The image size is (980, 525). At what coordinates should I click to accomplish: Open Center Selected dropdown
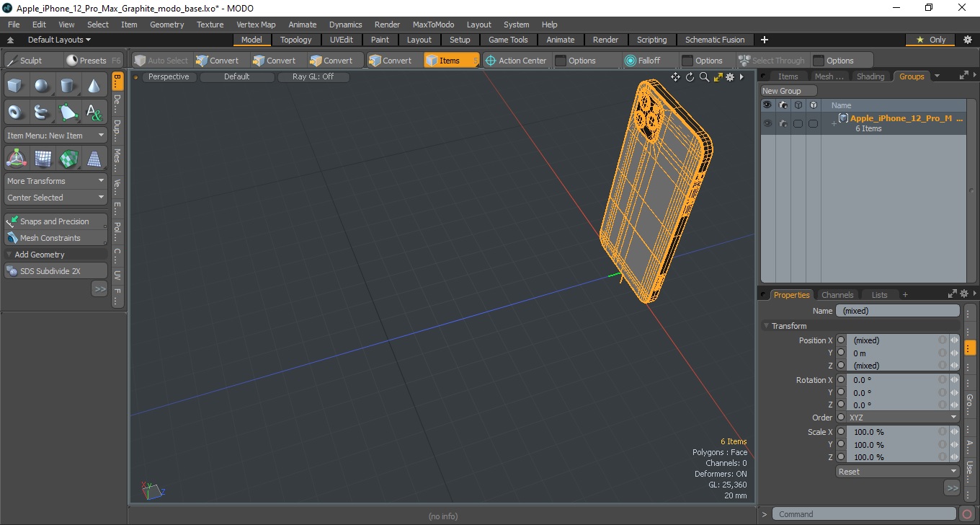(x=55, y=198)
